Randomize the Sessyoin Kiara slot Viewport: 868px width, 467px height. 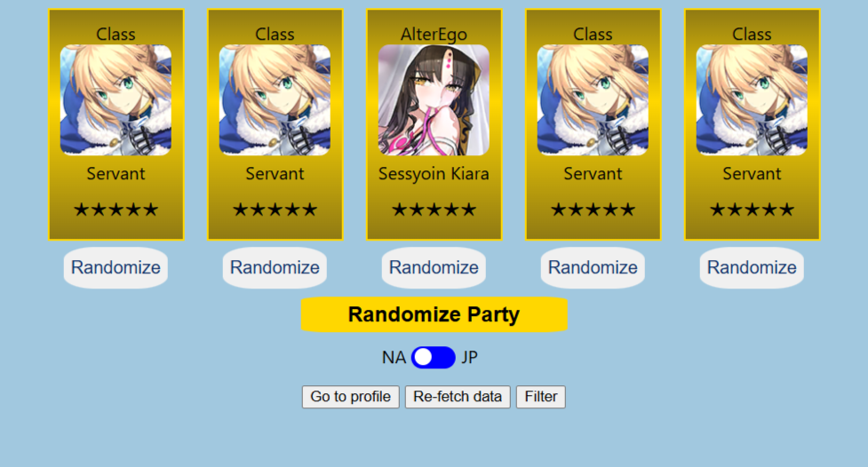click(434, 268)
